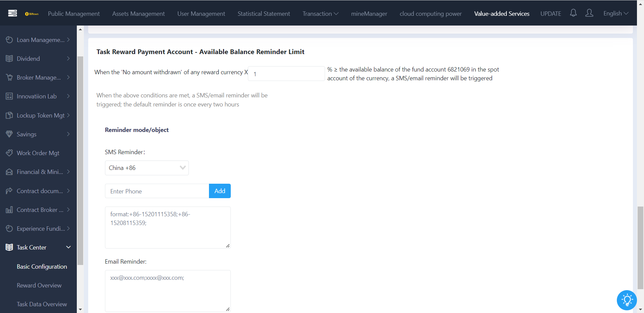Click the UPDATE menu item
Image resolution: width=644 pixels, height=313 pixels.
point(551,13)
